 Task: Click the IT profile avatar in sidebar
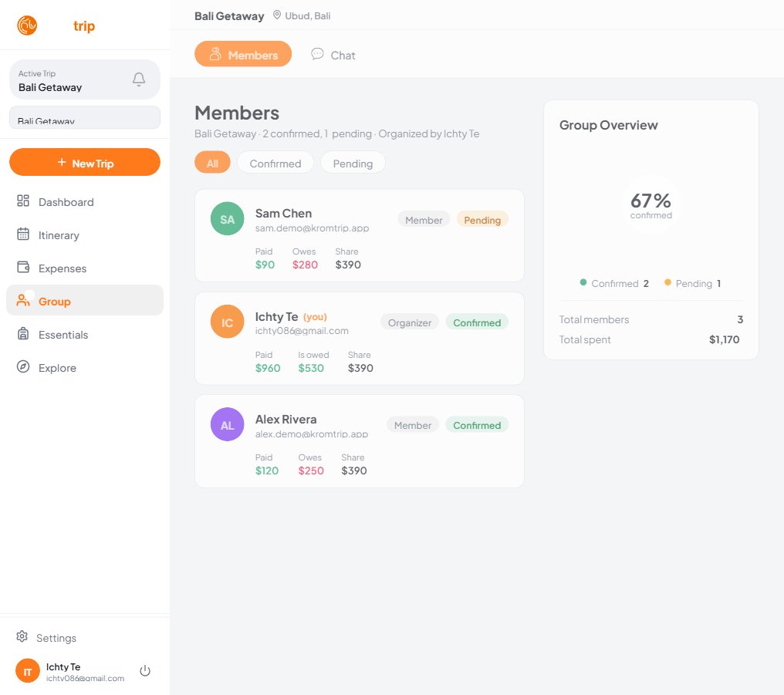tap(28, 671)
